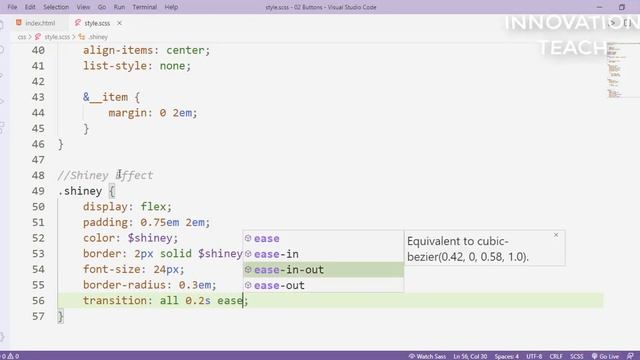Open the Spaces: 4 indentation setting
Image resolution: width=640 pixels, height=360 pixels.
click(507, 356)
